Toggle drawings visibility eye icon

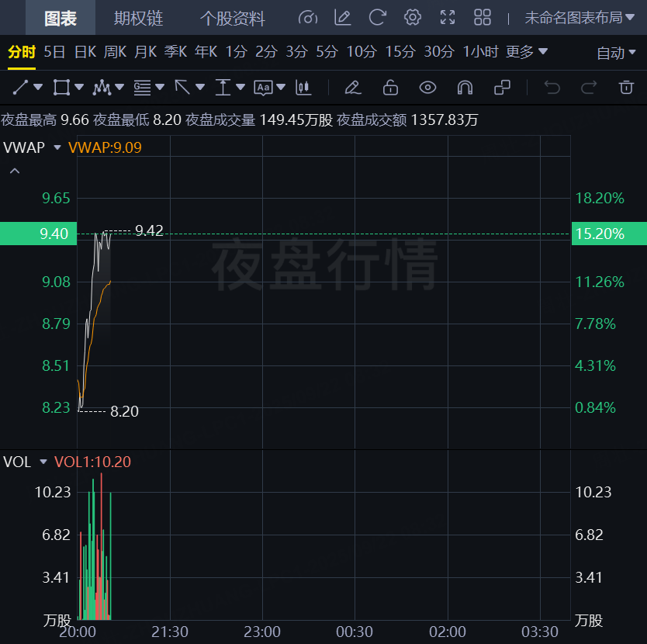427,87
